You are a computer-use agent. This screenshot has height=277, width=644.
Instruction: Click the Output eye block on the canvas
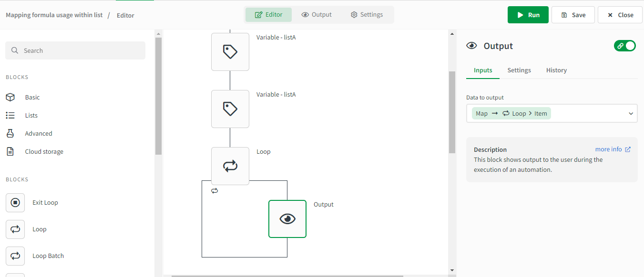click(287, 219)
